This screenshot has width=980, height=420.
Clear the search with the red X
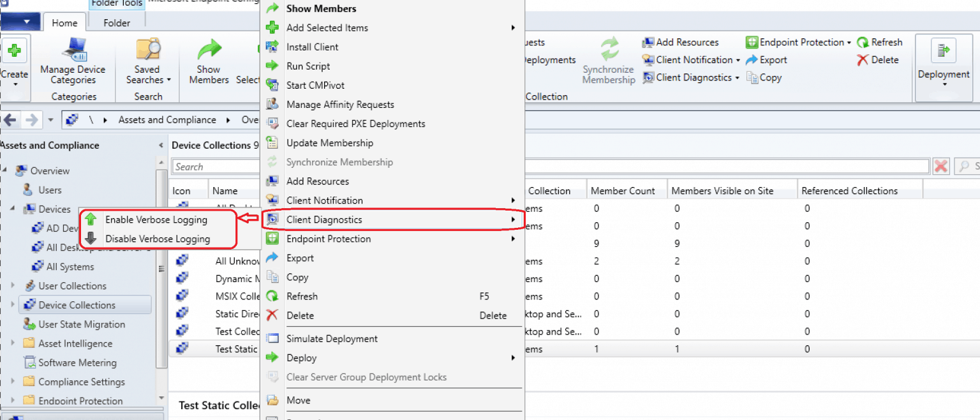(941, 166)
